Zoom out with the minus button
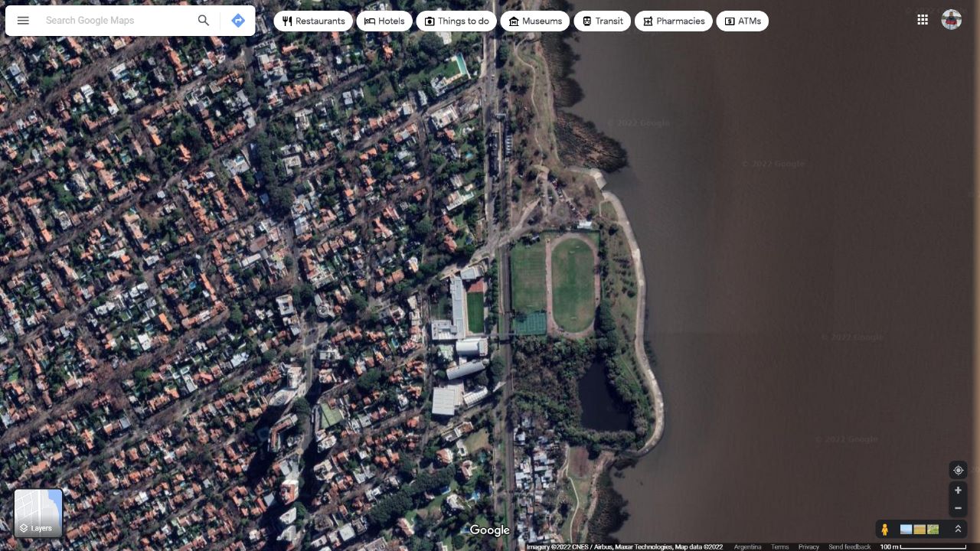The image size is (980, 551). 958,508
